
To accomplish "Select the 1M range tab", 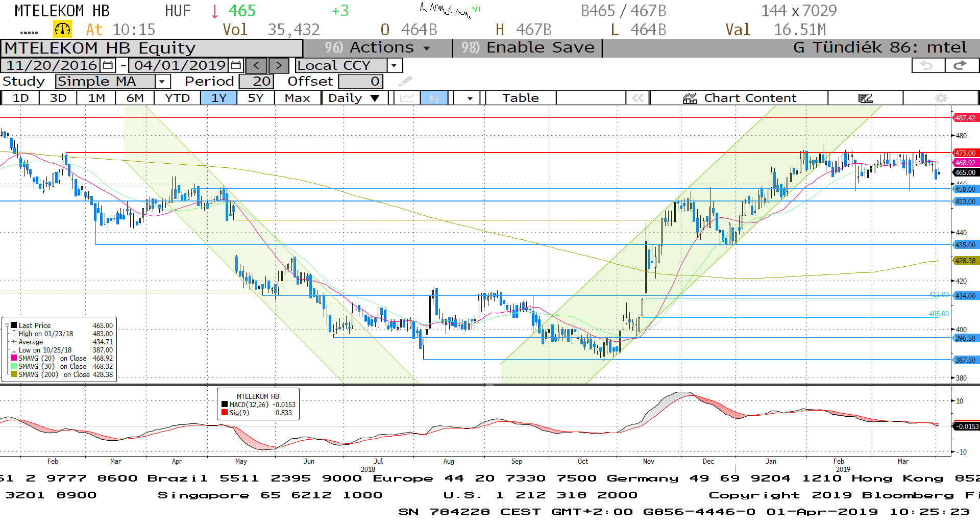I will point(96,98).
